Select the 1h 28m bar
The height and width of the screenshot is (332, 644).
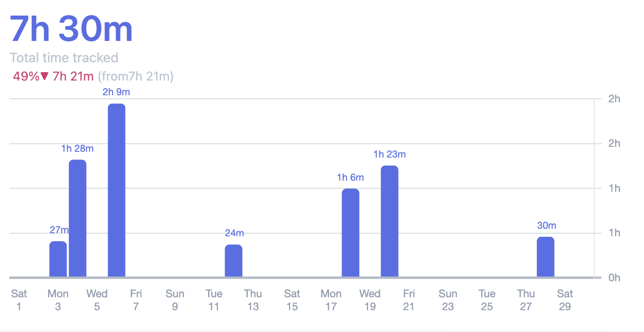[77, 218]
